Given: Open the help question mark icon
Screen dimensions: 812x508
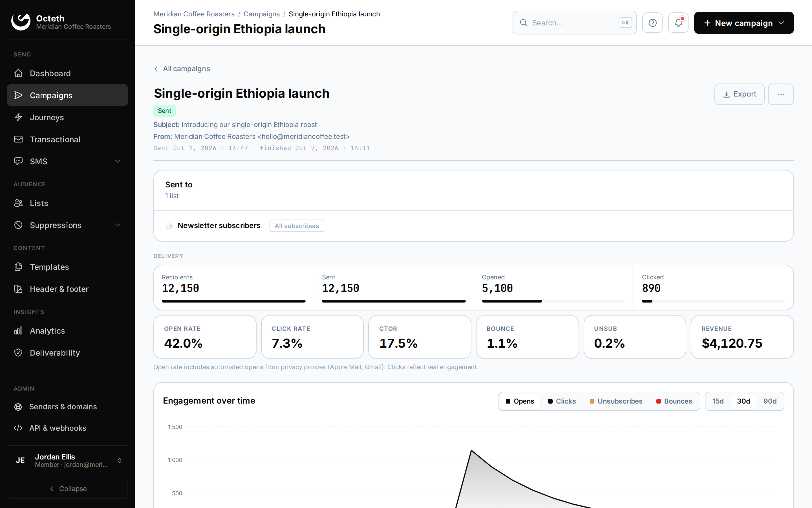Looking at the screenshot, I should (652, 23).
